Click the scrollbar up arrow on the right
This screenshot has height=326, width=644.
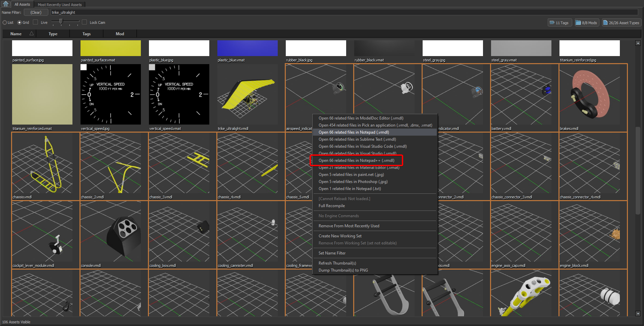(x=638, y=43)
